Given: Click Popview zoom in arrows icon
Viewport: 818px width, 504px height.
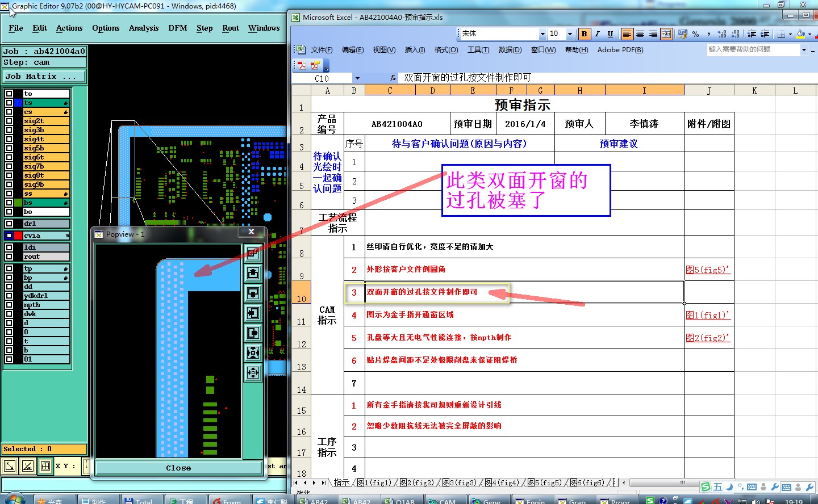Looking at the screenshot, I should (253, 352).
